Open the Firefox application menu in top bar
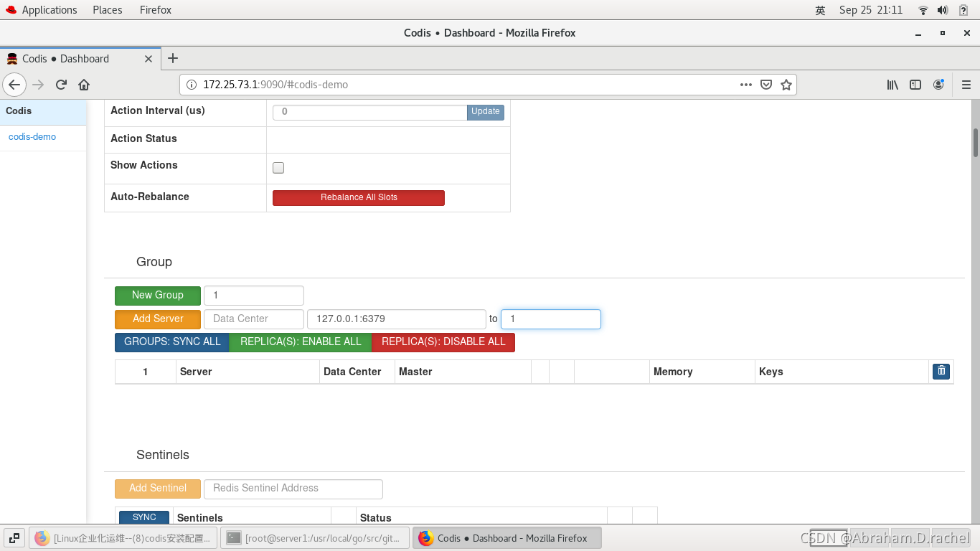The image size is (980, 551). point(156,10)
